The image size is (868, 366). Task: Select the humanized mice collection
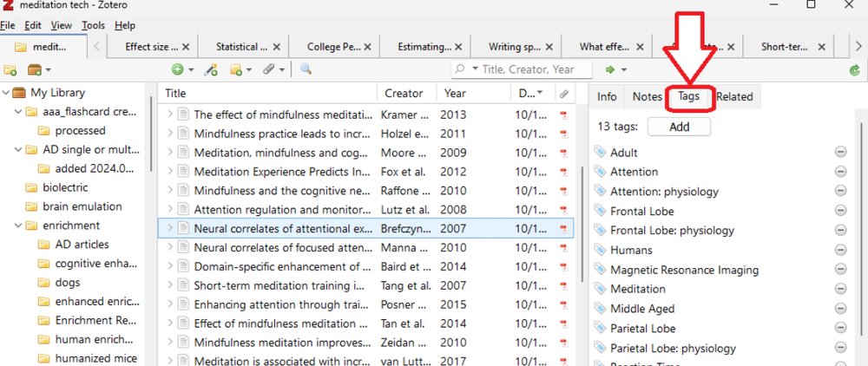point(95,358)
